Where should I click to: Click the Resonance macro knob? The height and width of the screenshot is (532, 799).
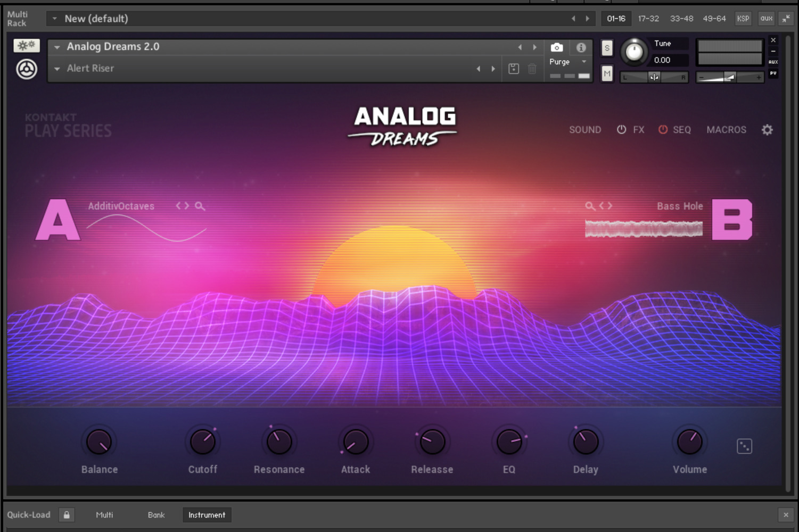[279, 442]
